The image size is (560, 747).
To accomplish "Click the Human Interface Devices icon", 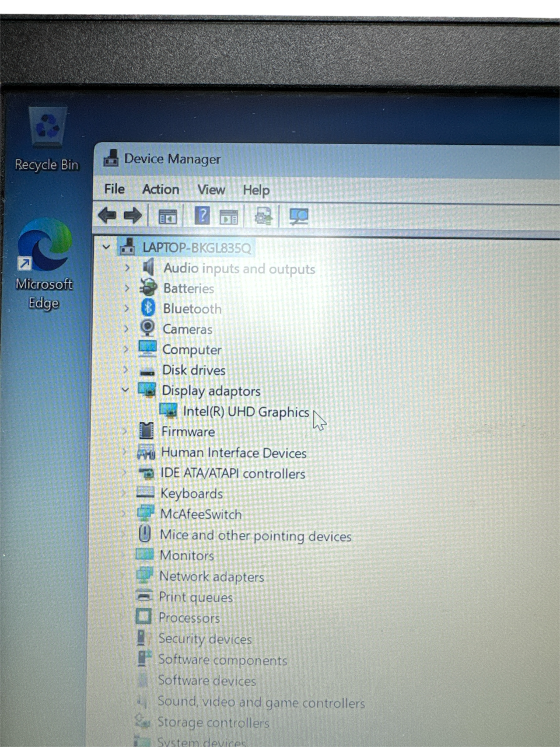I will (x=146, y=452).
